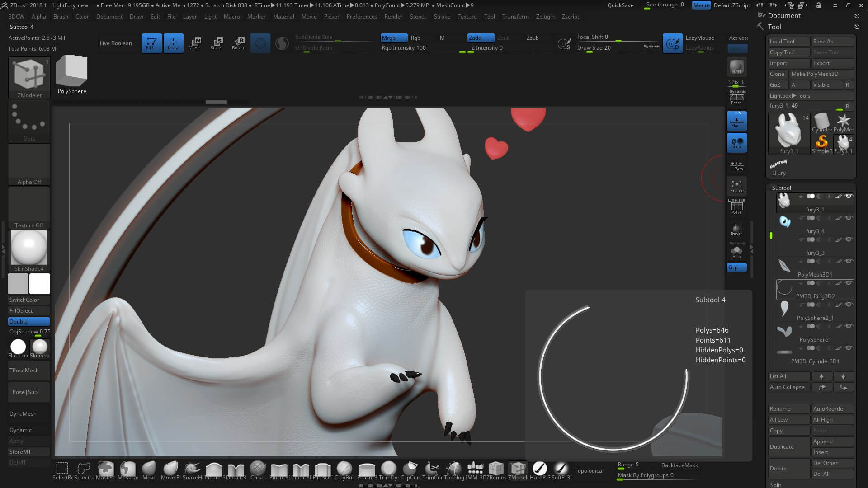Screen dimensions: 868x488
Task: Expand the Split section
Action: [x=776, y=485]
